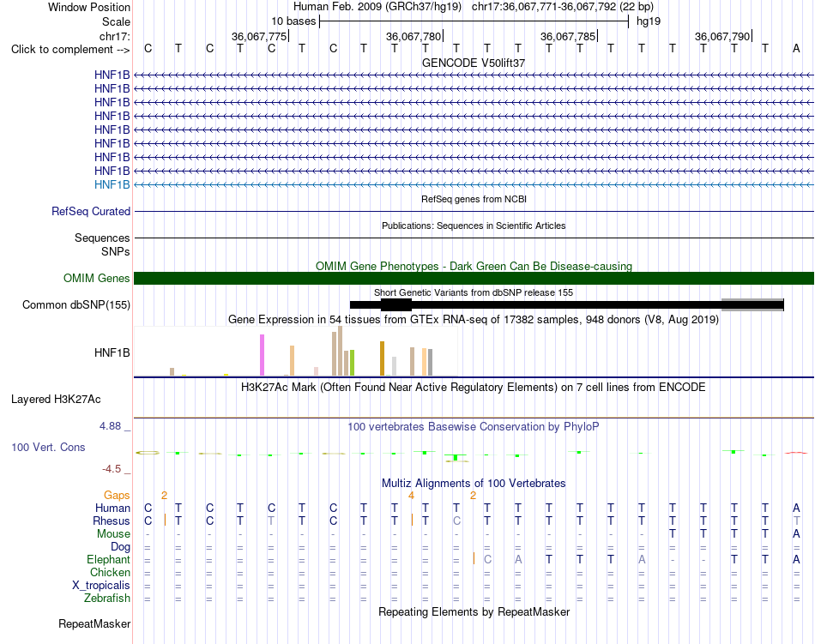
Task: Select the Chicken alignment row label
Action: (110, 572)
